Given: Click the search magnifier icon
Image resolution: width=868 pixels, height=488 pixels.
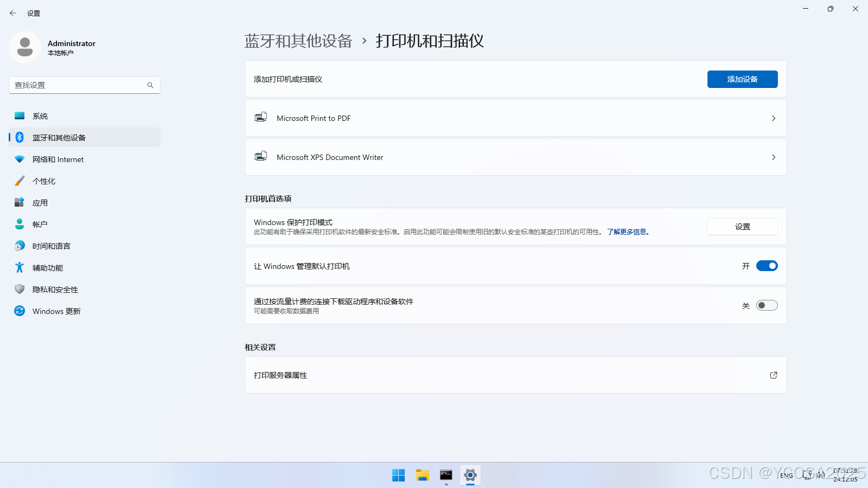Looking at the screenshot, I should pyautogui.click(x=150, y=85).
